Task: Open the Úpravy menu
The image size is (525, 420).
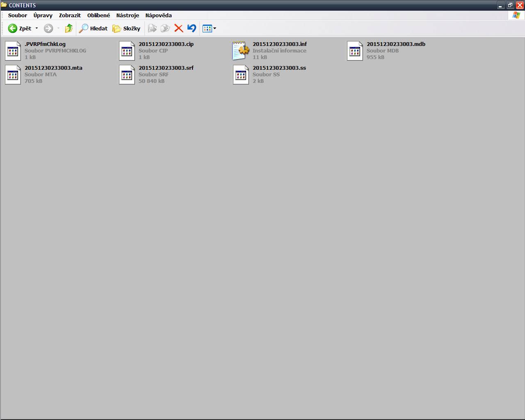Action: (x=43, y=15)
